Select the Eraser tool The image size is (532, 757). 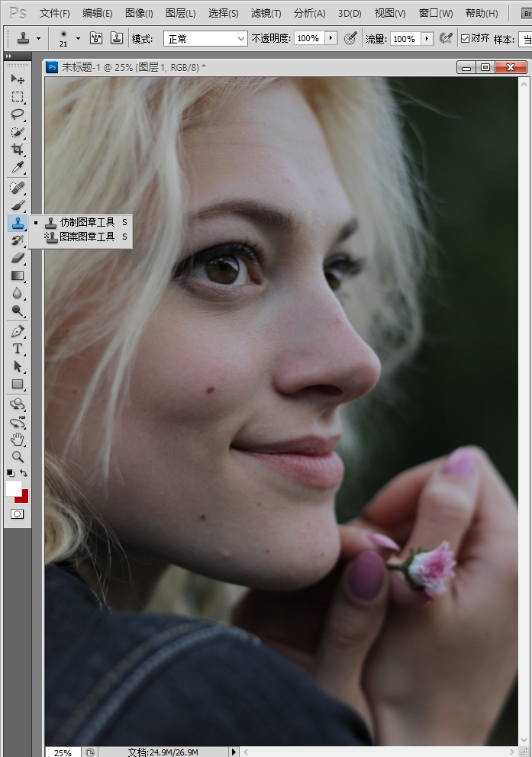pos(18,258)
